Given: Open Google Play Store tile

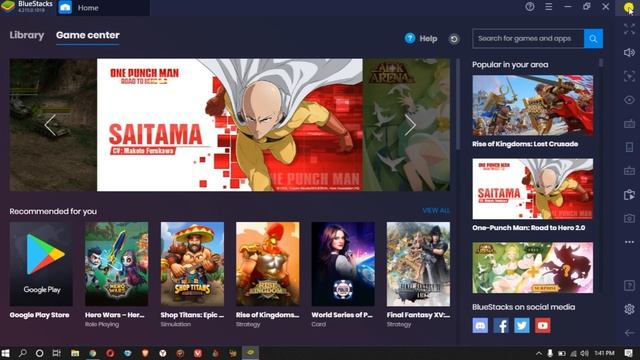Looking at the screenshot, I should pyautogui.click(x=41, y=264).
